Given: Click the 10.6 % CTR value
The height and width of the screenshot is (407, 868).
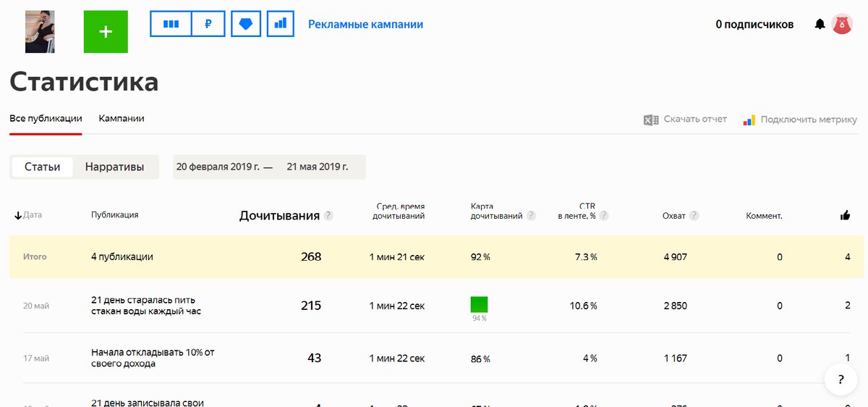Looking at the screenshot, I should [x=584, y=306].
